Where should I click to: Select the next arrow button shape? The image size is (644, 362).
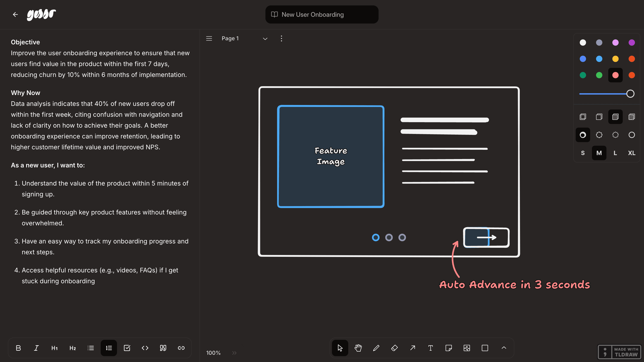[x=486, y=238]
